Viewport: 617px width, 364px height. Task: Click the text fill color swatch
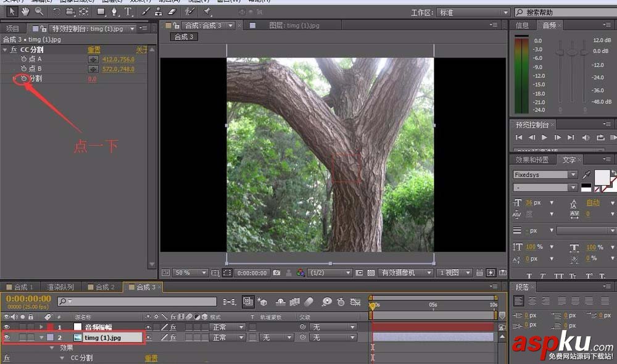(601, 178)
